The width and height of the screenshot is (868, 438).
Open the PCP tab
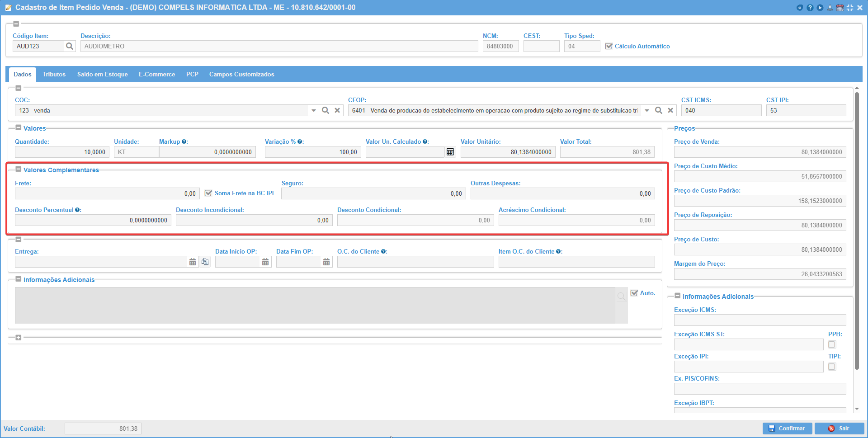[x=192, y=74]
